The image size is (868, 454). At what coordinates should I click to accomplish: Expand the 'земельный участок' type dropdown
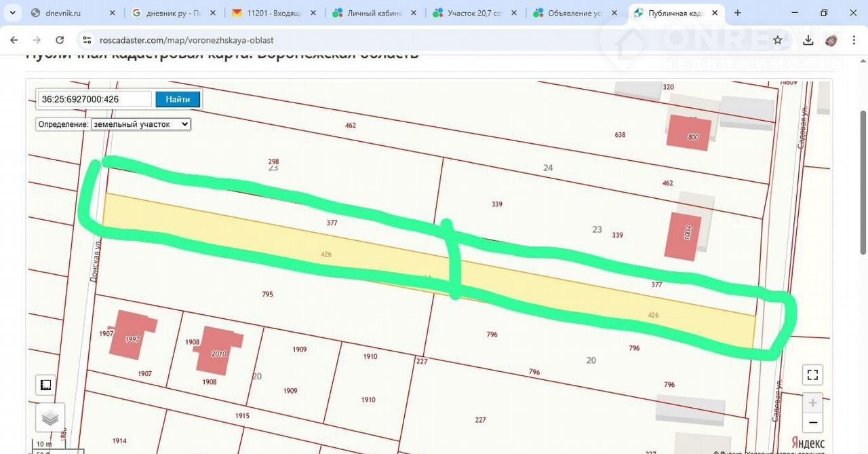141,124
